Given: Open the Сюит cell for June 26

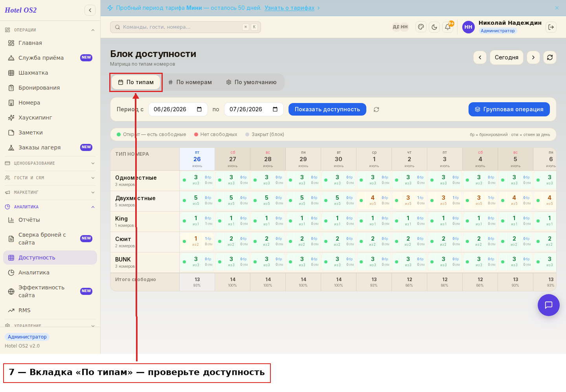Looking at the screenshot, I should 197,241.
